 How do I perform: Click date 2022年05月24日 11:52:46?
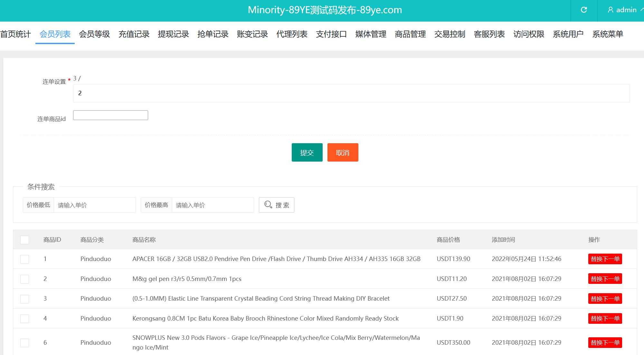(526, 259)
